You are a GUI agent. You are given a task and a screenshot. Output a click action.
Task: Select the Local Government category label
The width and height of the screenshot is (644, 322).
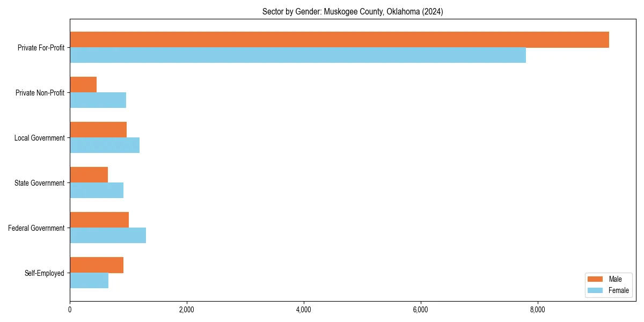point(38,138)
